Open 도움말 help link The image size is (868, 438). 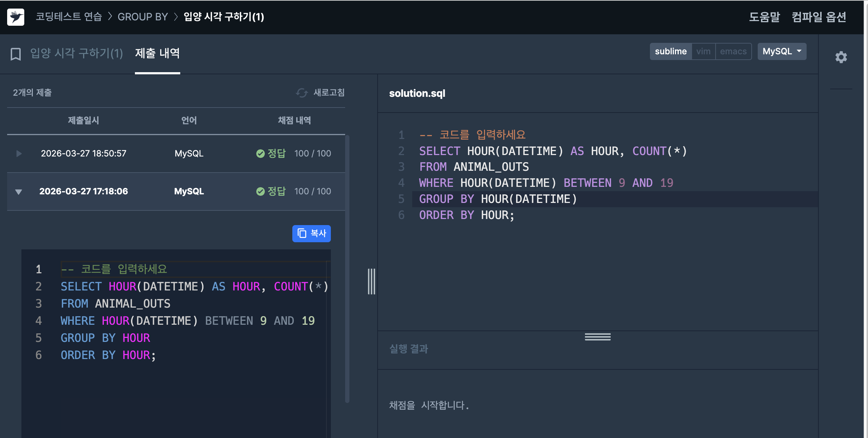point(764,17)
